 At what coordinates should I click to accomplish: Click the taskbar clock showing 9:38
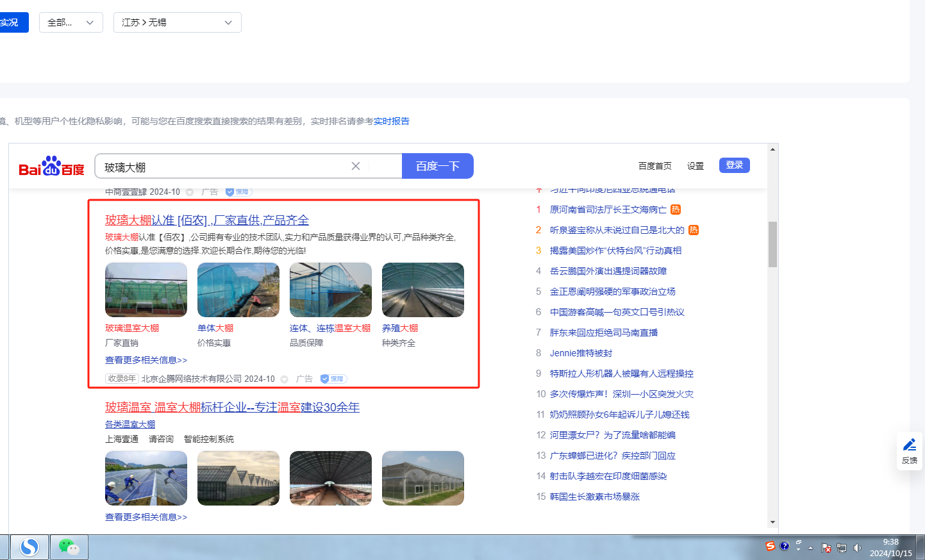click(x=891, y=548)
